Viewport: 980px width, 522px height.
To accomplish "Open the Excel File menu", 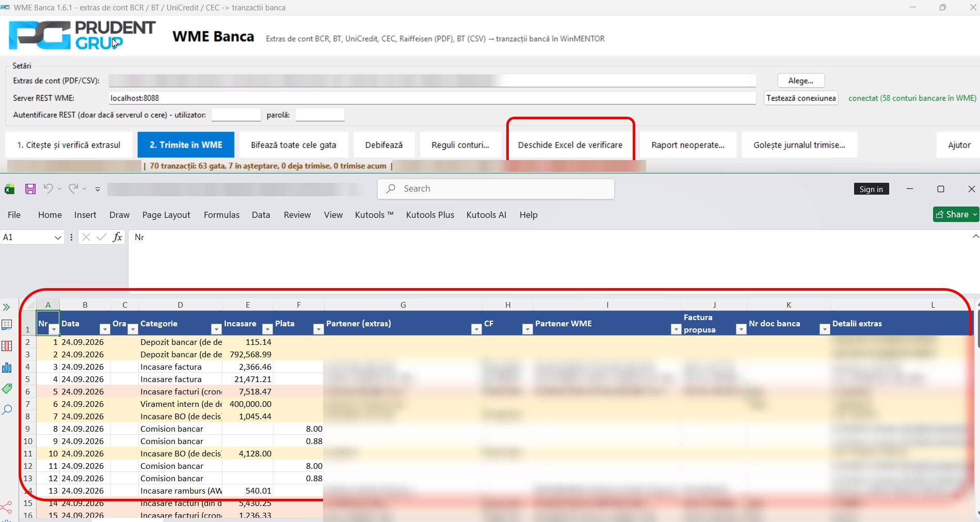I will (14, 215).
